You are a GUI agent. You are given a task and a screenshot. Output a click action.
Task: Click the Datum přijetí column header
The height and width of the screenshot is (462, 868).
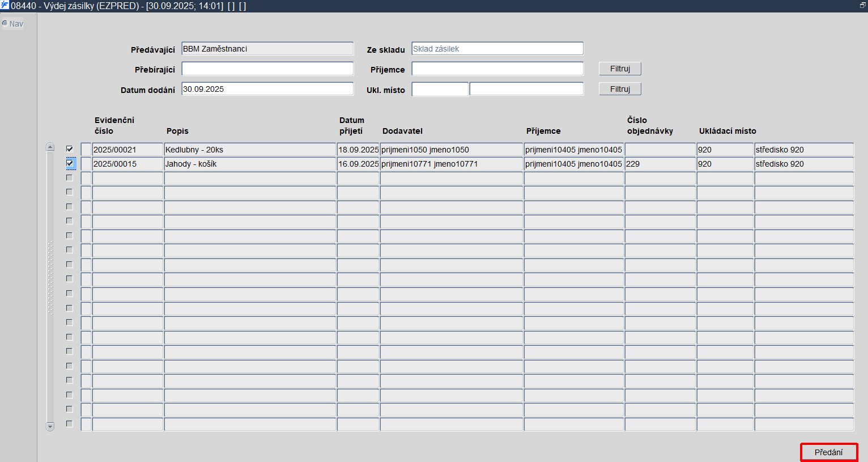point(352,125)
